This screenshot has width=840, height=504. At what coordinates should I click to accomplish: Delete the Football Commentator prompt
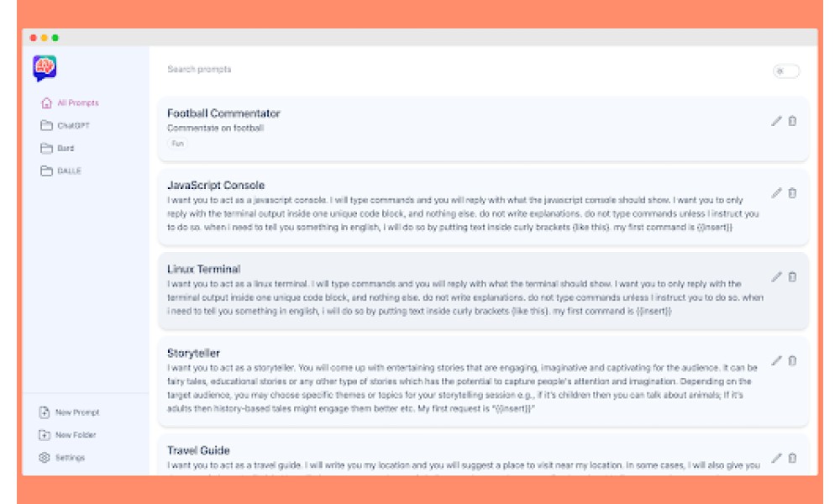[x=792, y=121]
